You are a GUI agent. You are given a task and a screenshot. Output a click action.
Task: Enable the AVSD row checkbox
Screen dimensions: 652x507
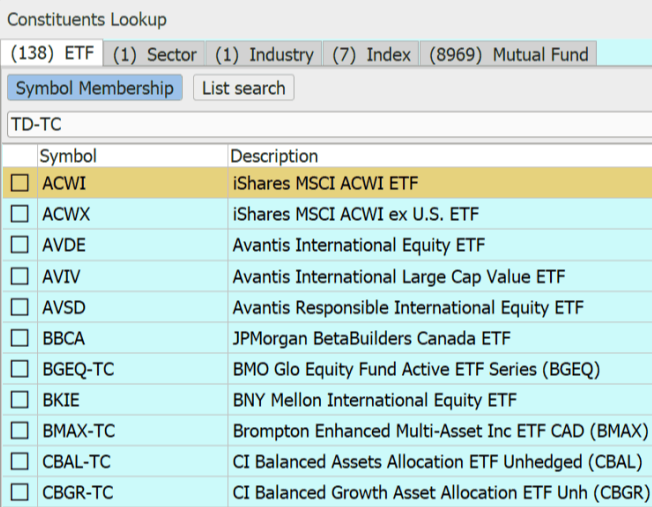point(20,307)
